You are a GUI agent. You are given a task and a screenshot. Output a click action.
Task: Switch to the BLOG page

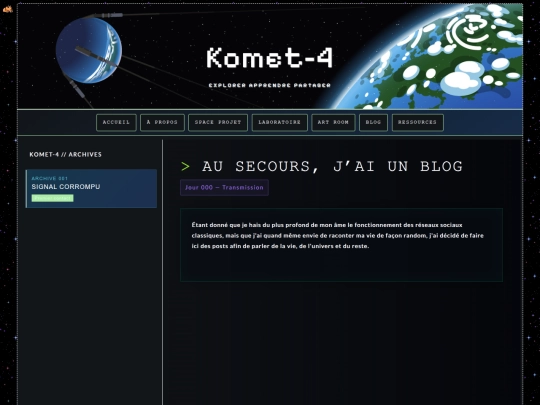point(373,123)
